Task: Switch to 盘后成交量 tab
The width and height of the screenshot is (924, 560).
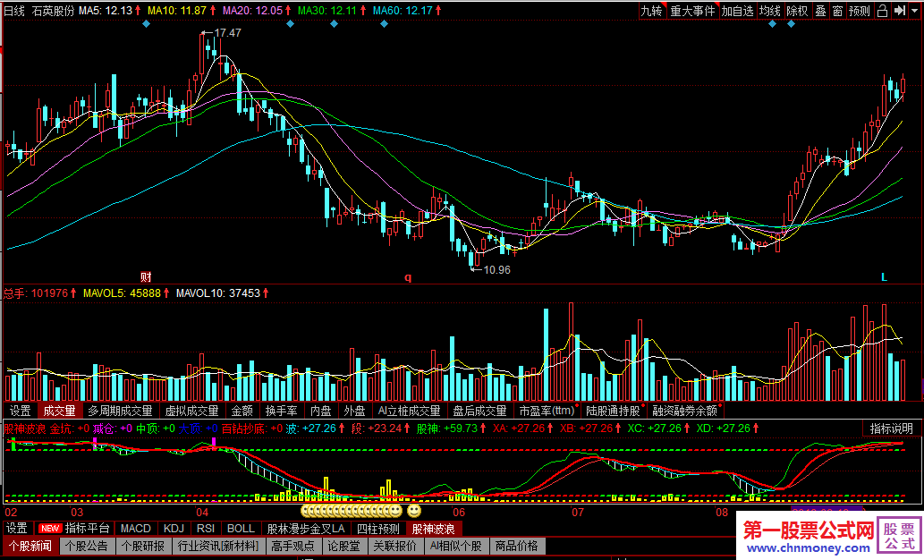Action: [x=479, y=411]
